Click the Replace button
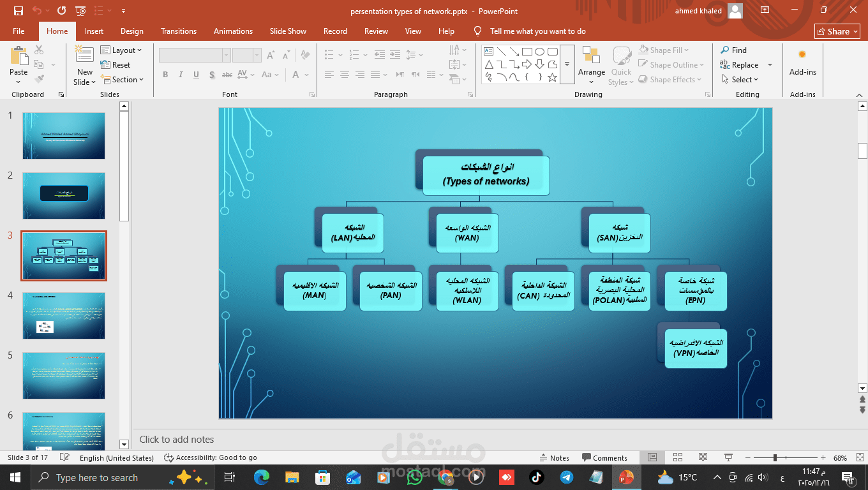The height and width of the screenshot is (490, 868). point(739,65)
